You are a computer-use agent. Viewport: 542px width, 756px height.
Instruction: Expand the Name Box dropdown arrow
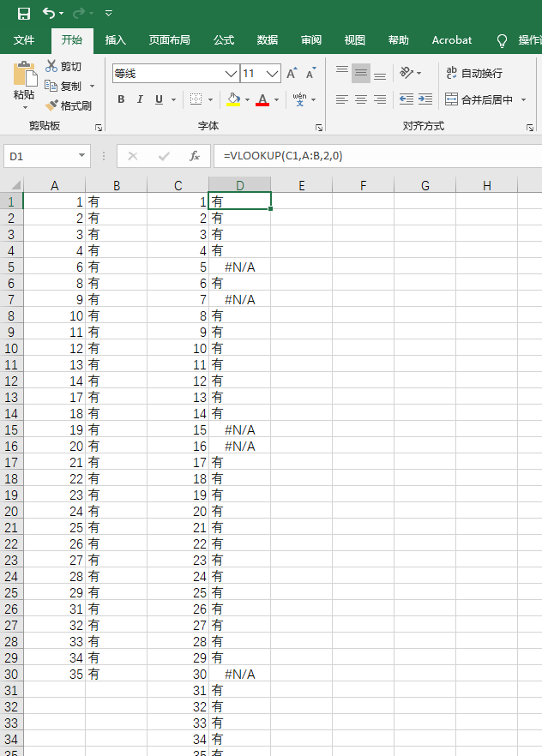tap(82, 155)
